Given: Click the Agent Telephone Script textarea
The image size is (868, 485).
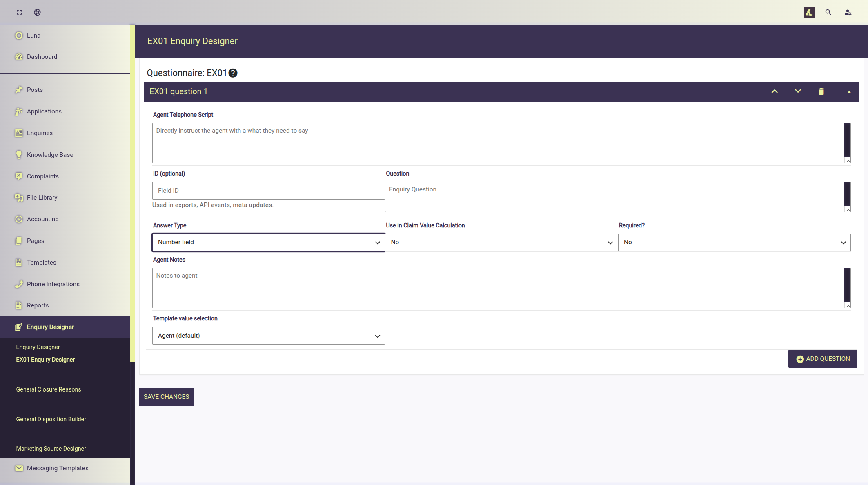Looking at the screenshot, I should pyautogui.click(x=501, y=143).
